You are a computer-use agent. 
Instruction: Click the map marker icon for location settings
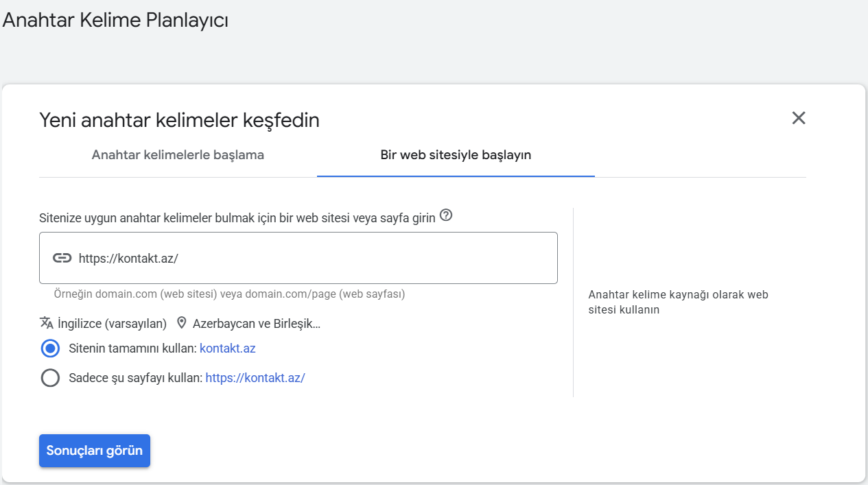[x=181, y=322]
